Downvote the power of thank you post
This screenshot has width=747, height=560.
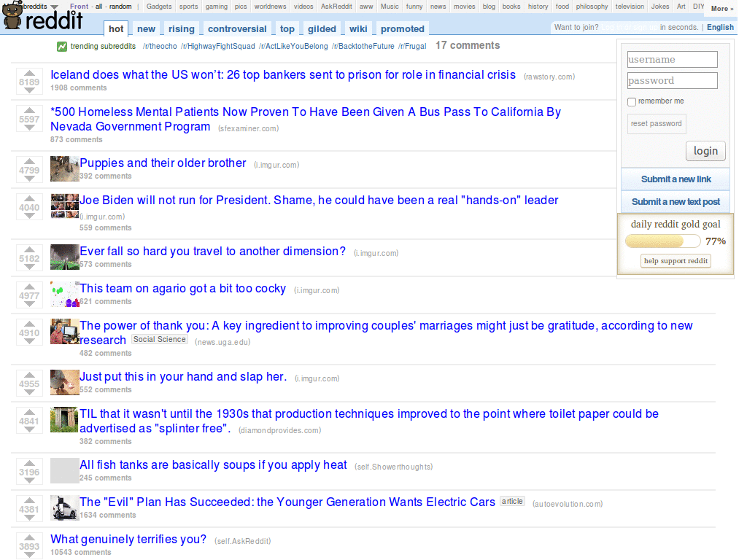pos(29,341)
